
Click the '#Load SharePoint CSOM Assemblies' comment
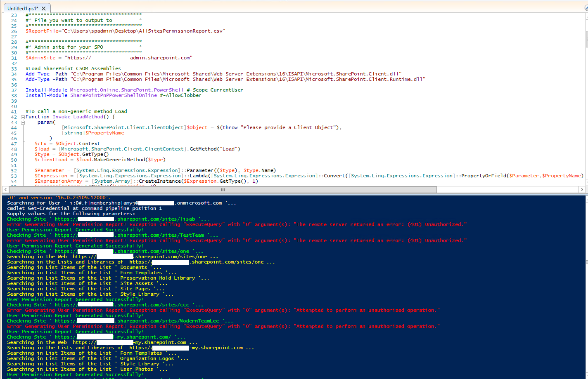point(73,69)
